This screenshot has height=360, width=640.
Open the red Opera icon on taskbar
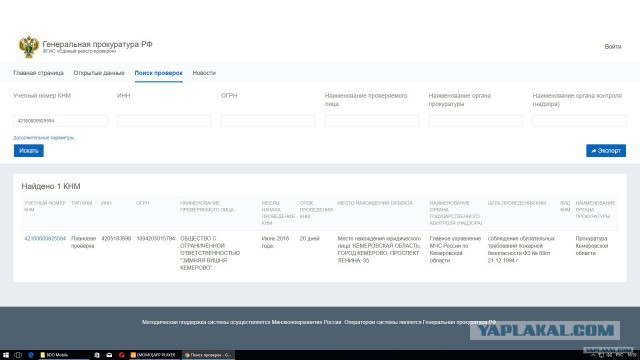(x=121, y=355)
